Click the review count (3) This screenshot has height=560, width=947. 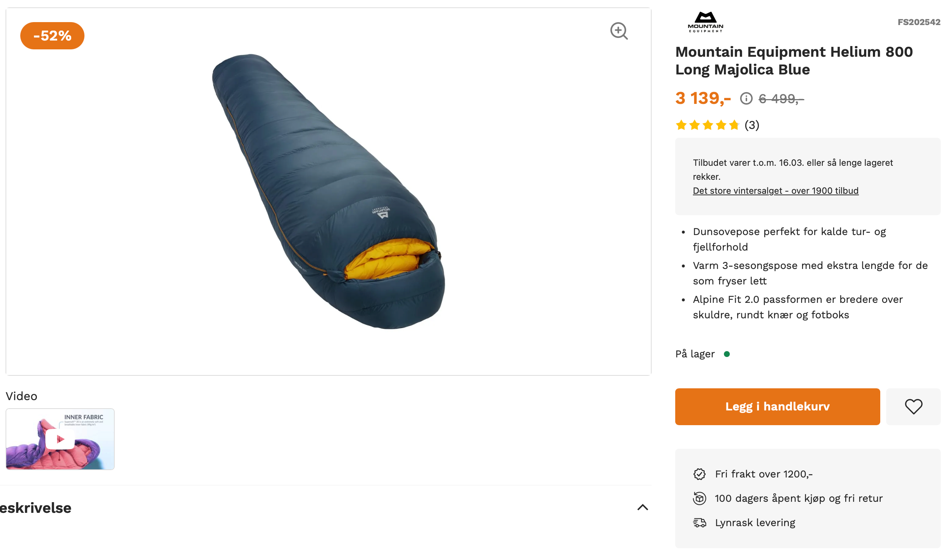[752, 125]
